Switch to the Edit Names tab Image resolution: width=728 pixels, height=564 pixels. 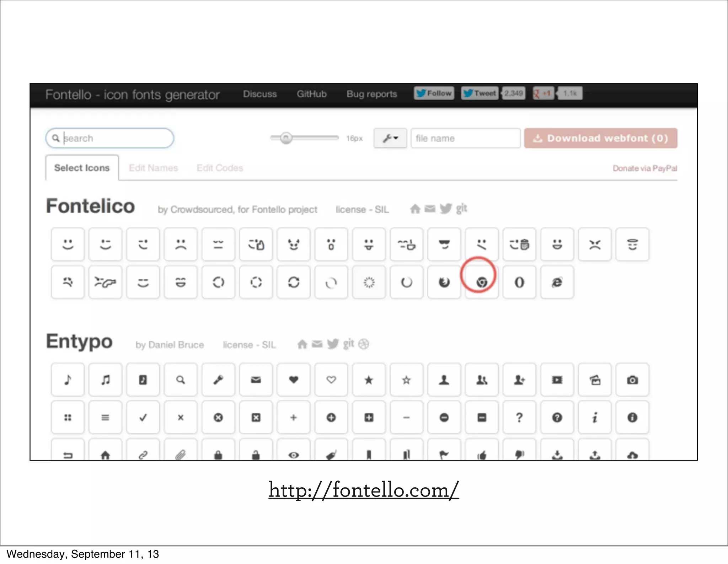[154, 168]
